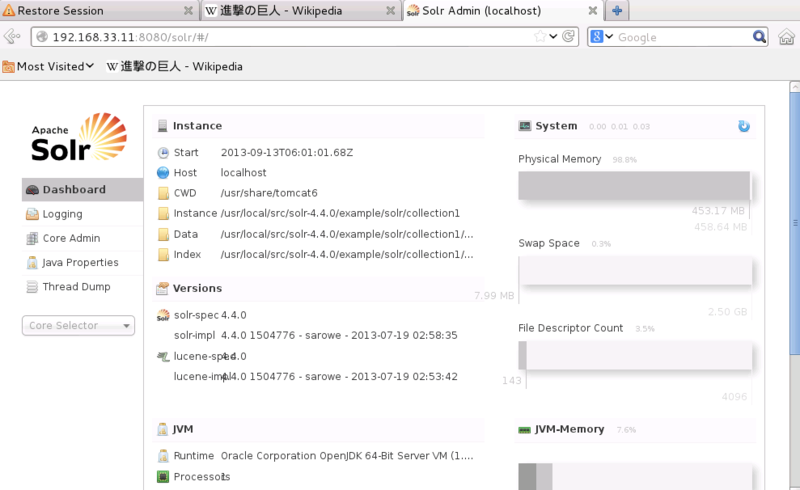Click the start time 2013-09-13T06:01:01.68Z
Screen dimensions: 800x490
pyautogui.click(x=287, y=153)
